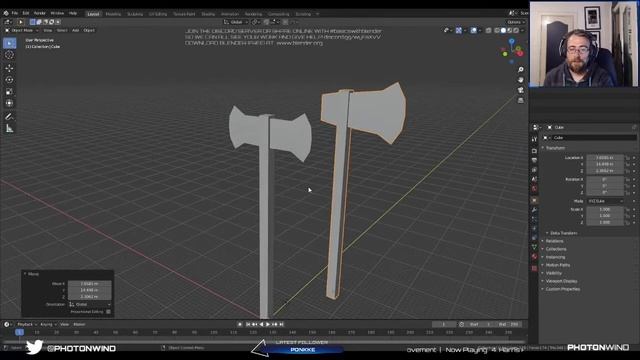640x360 pixels.
Task: Select the Move tool
Action: coord(9,68)
